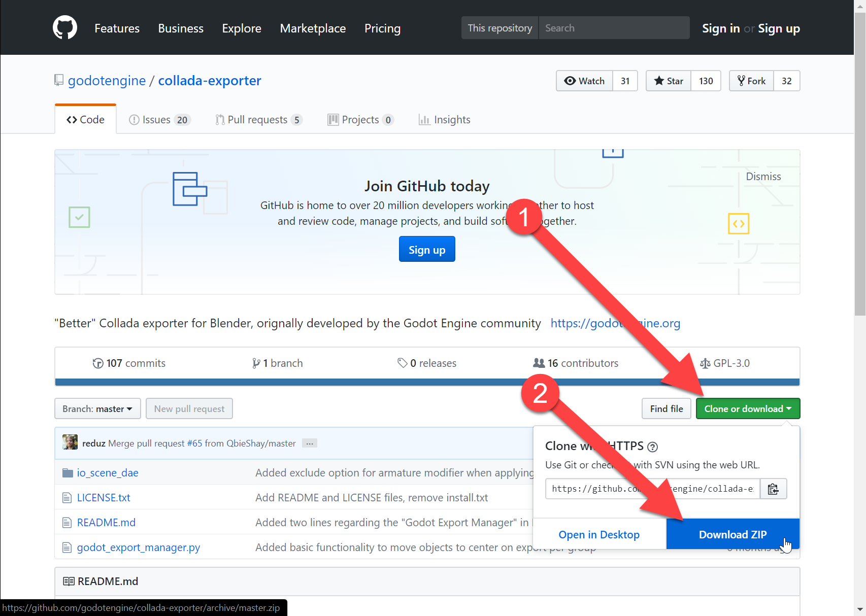Image resolution: width=866 pixels, height=616 pixels.
Task: Open the Branch: master dropdown
Action: click(97, 408)
